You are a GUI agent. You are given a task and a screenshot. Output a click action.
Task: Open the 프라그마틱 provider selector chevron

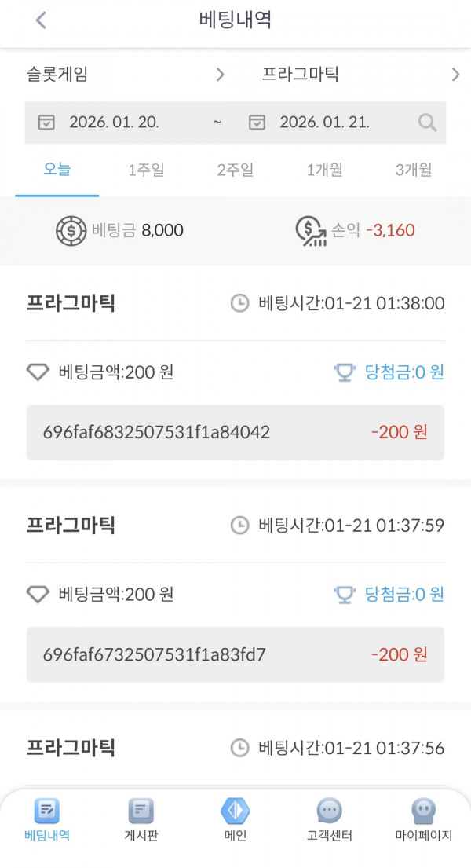(x=455, y=74)
